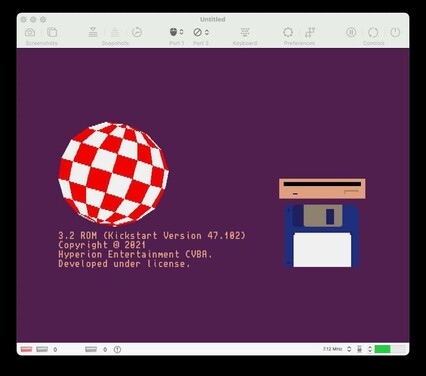Click the first floppy drive icon in status bar
Viewport: 426px width, 376px height.
point(42,349)
